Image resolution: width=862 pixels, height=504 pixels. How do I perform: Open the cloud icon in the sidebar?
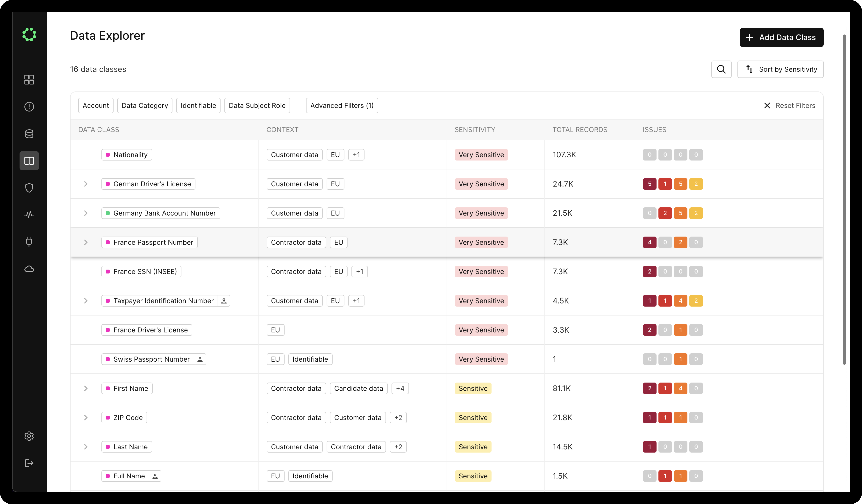(x=29, y=269)
